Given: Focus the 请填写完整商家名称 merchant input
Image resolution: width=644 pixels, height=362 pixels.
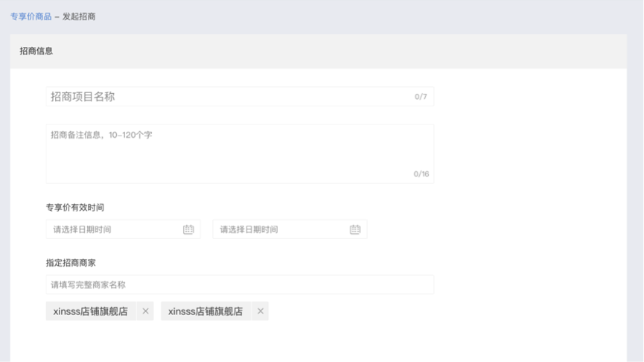Looking at the screenshot, I should pos(238,285).
